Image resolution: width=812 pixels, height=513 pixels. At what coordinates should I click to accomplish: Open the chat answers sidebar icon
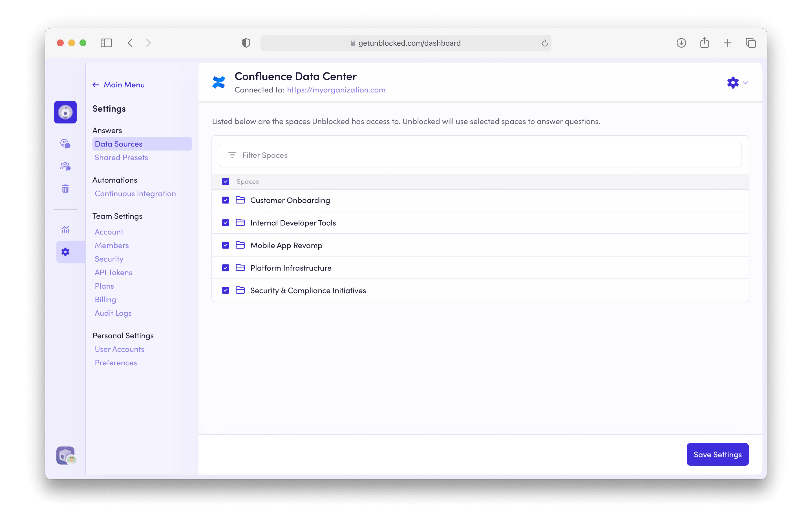click(65, 143)
